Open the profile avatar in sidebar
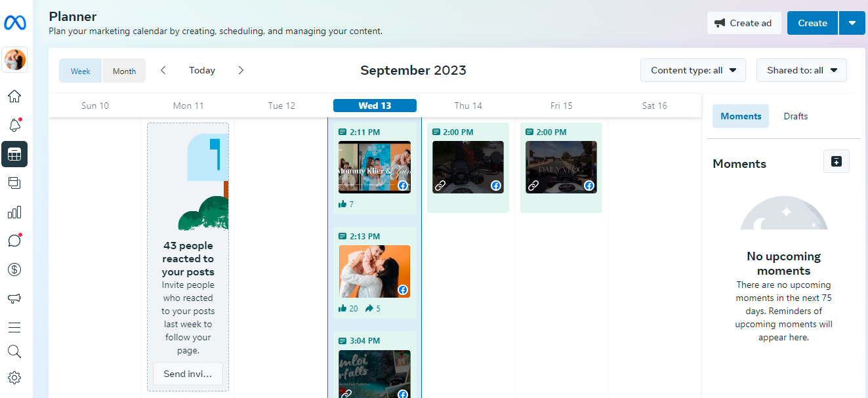This screenshot has width=868, height=398. [x=14, y=60]
